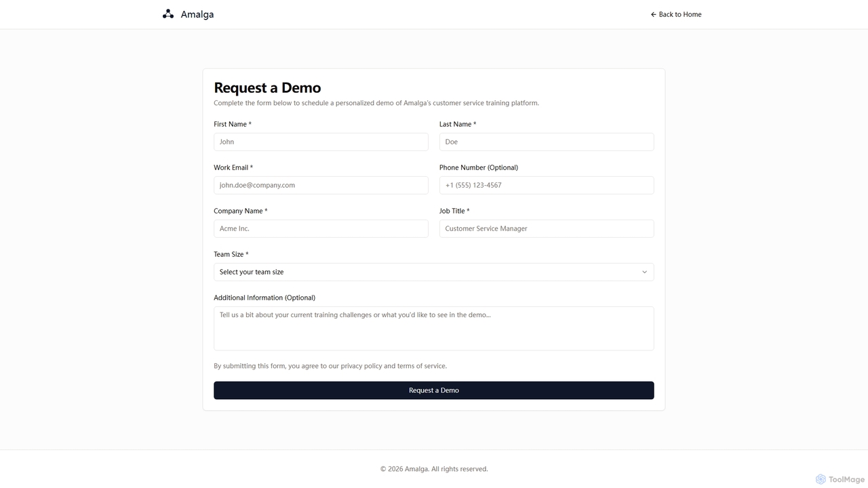Viewport: 868px width, 488px height.
Task: Click the First Name label
Action: (233, 124)
